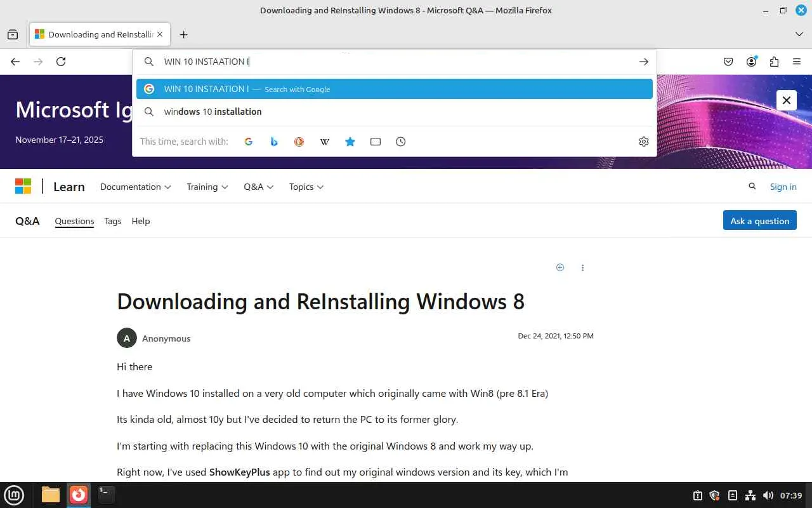Search this time with Google

[x=249, y=142]
